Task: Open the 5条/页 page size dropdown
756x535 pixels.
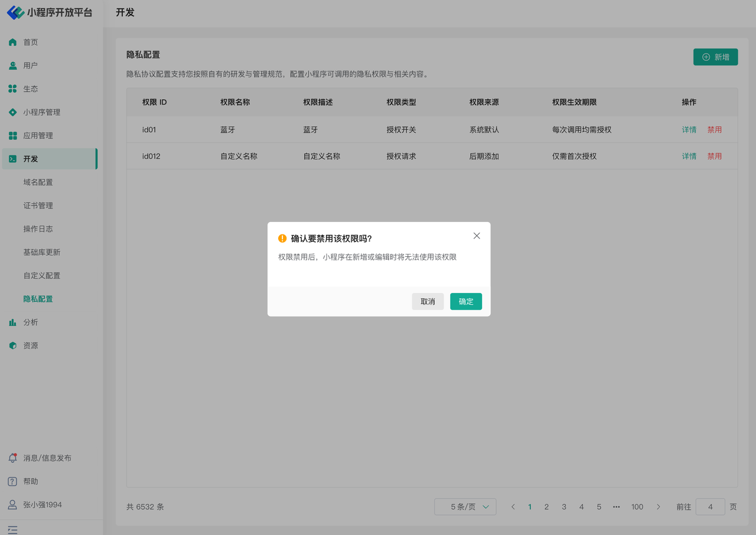Action: point(465,507)
